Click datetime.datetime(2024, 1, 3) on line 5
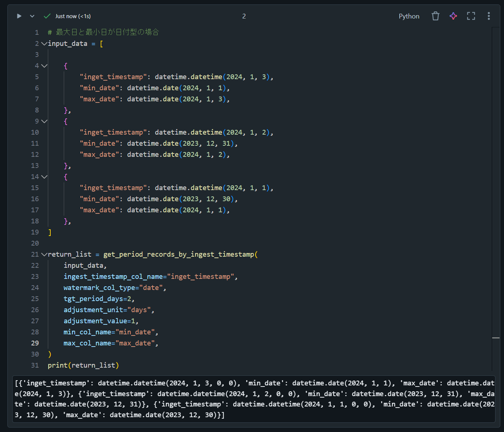The height and width of the screenshot is (432, 504). tap(212, 77)
